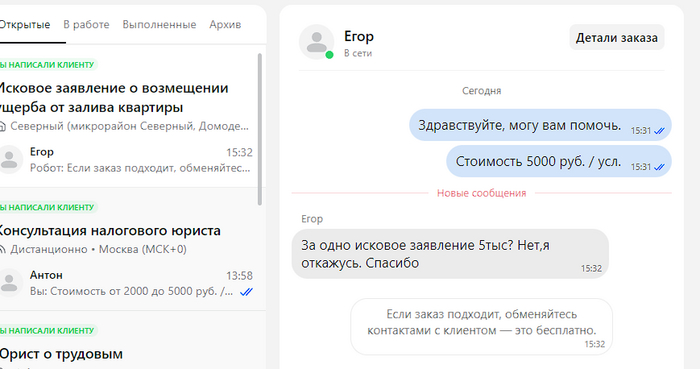Open Егор's profile avatar in chat header

[x=317, y=42]
